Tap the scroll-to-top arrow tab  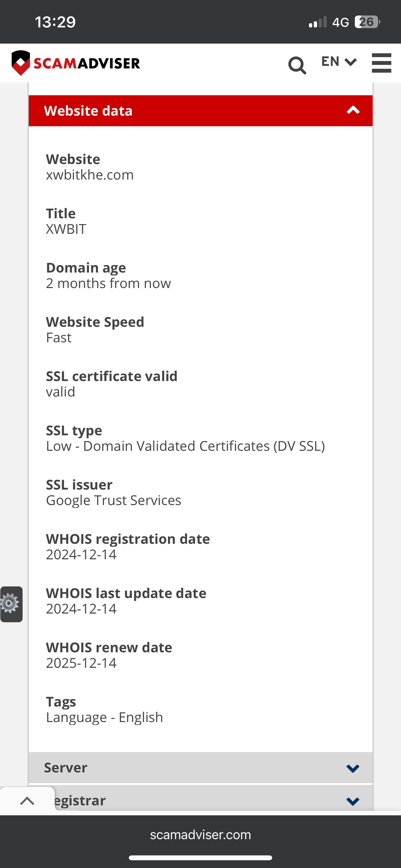27,801
